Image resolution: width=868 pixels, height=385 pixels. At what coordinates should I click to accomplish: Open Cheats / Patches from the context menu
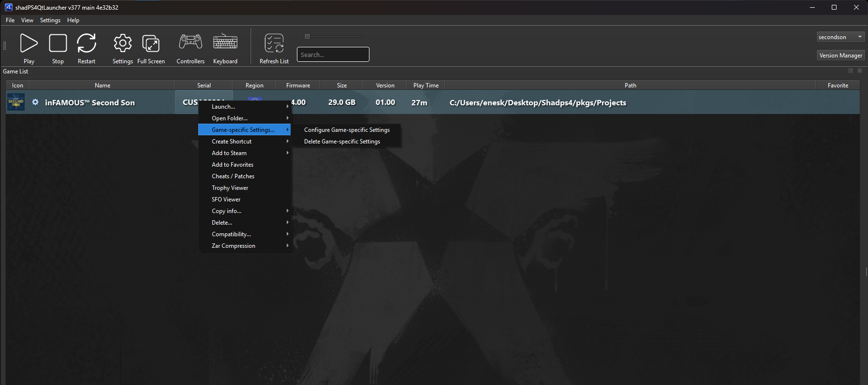tap(245, 176)
